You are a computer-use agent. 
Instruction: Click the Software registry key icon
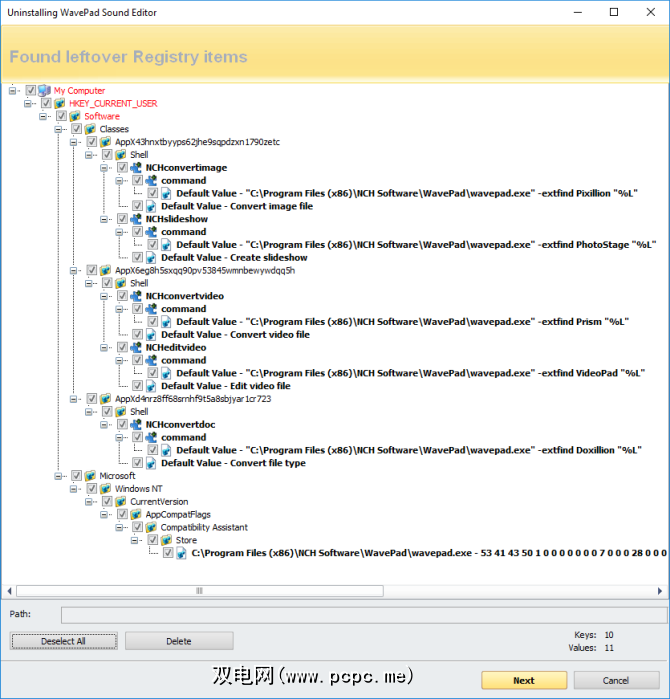coord(75,116)
